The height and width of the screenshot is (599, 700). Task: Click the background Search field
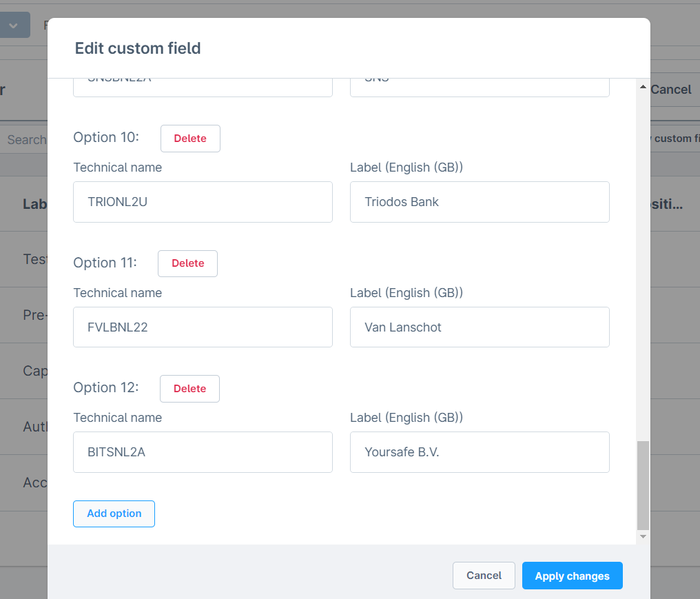[x=26, y=140]
